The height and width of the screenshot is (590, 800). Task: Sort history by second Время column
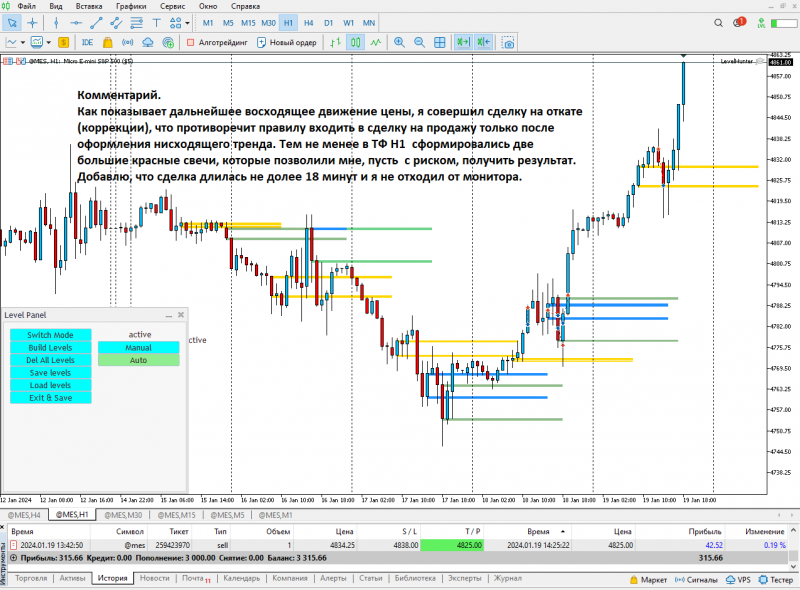point(538,531)
